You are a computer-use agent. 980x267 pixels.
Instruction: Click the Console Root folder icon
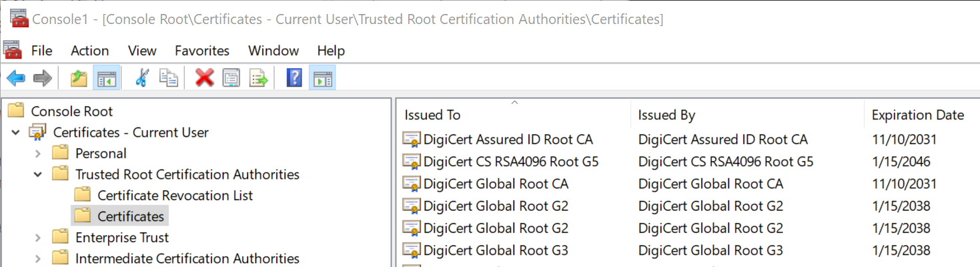click(16, 111)
